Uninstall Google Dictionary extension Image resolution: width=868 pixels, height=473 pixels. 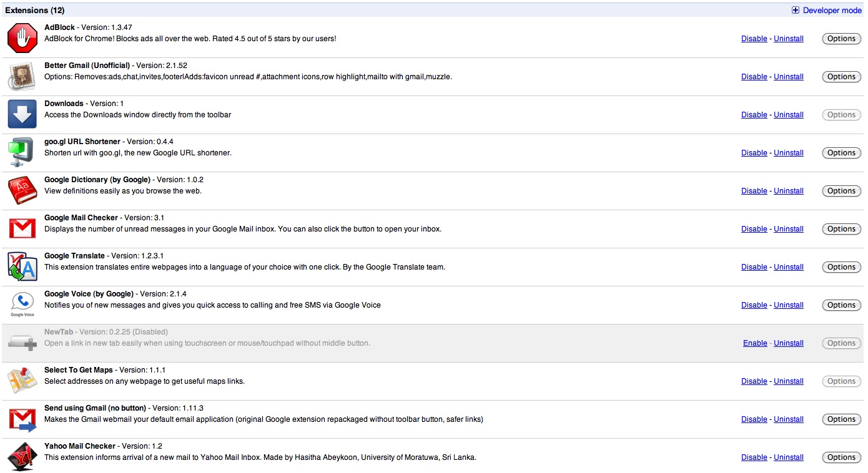pyautogui.click(x=789, y=191)
